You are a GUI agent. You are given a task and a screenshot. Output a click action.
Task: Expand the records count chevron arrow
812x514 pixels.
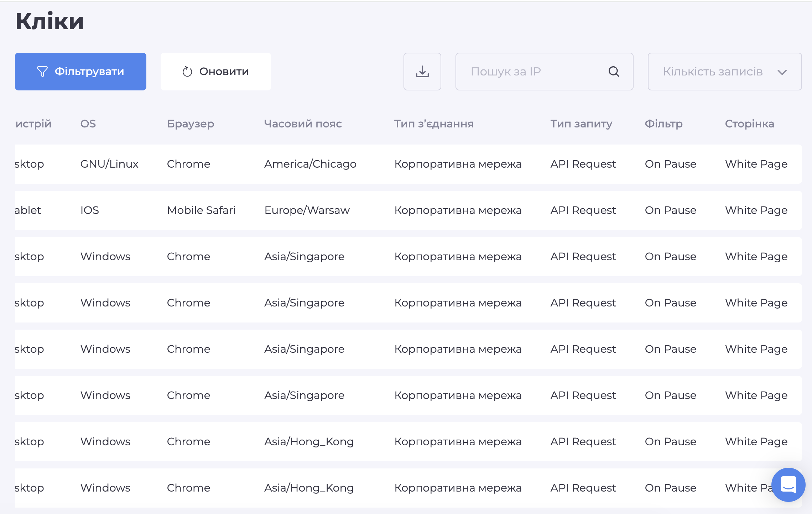pos(782,72)
